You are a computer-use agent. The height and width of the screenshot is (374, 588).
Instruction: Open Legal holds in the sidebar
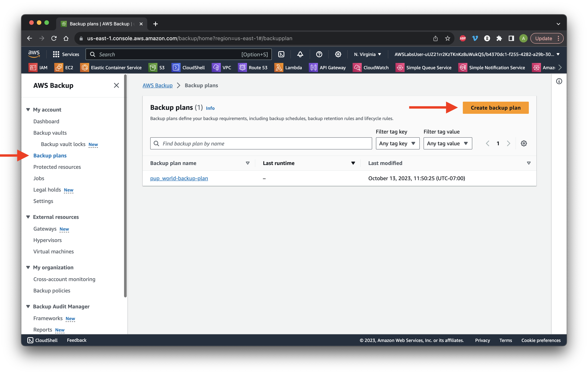(47, 189)
